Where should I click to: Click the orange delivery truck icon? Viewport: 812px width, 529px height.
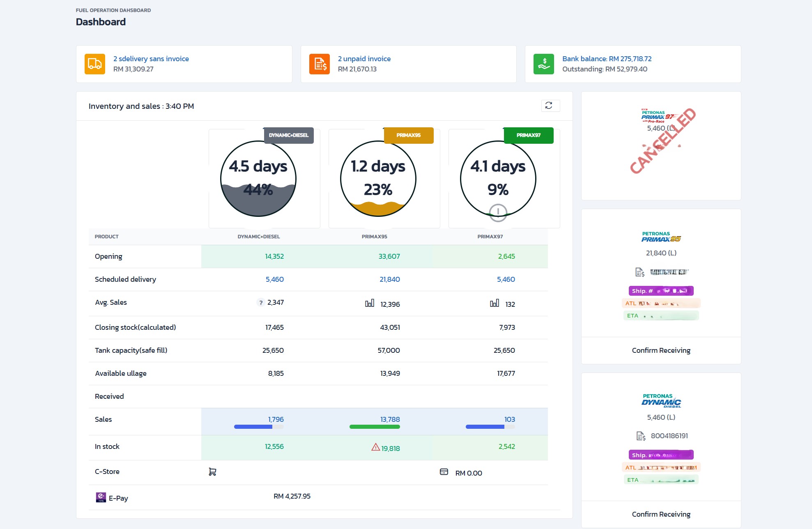95,64
